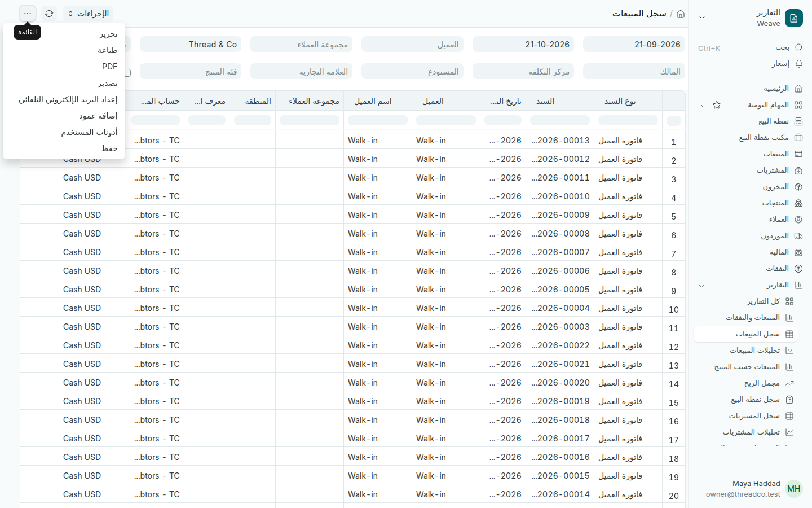Screen dimensions: 812x508
Task: Click the 21-09-2026 from-date field
Action: (634, 45)
